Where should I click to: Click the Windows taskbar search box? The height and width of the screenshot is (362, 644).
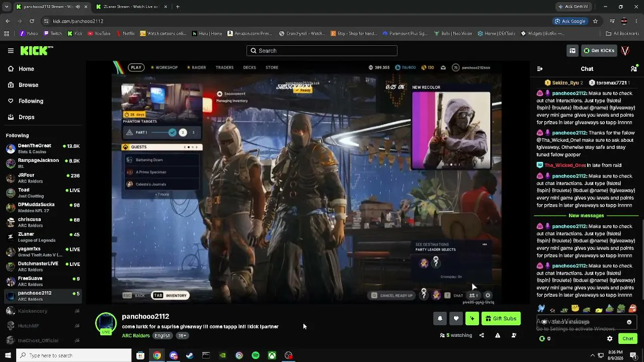coord(74,355)
